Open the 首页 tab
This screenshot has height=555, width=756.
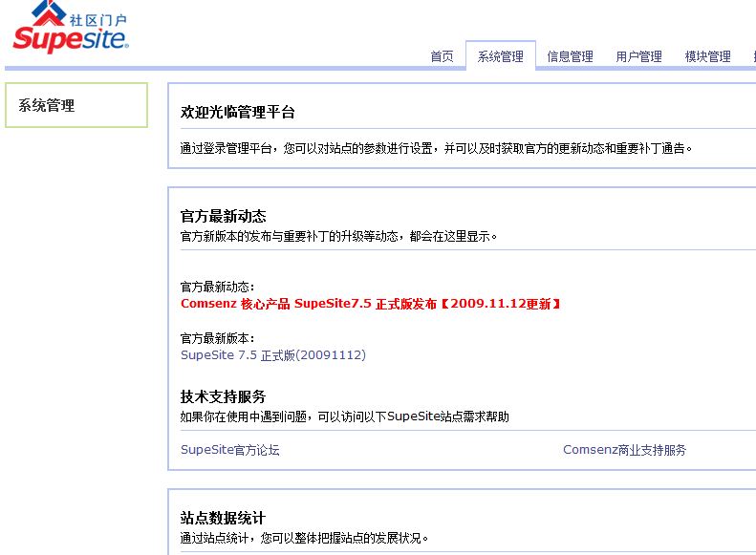tap(442, 57)
